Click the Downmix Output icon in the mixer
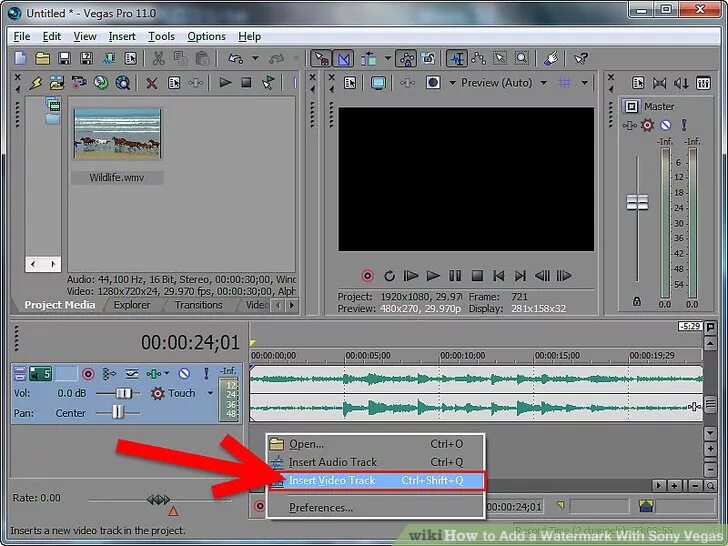 [x=659, y=83]
